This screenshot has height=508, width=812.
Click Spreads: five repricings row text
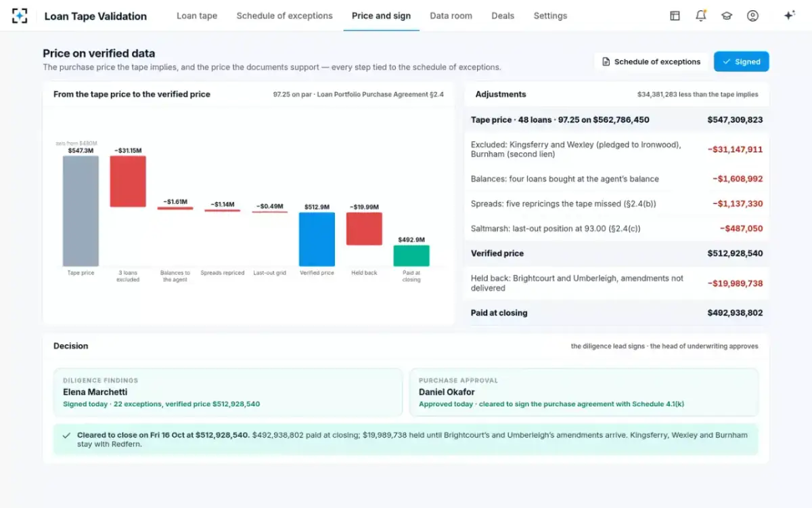tap(564, 204)
